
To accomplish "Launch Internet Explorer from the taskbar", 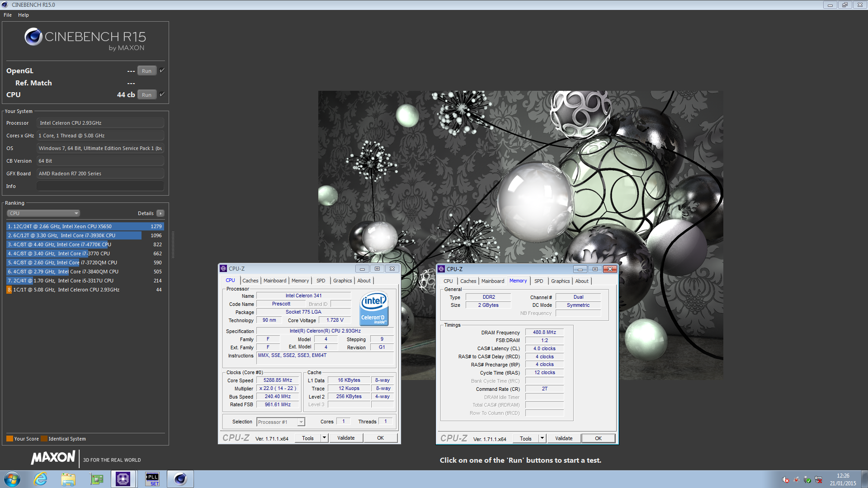I will (41, 479).
